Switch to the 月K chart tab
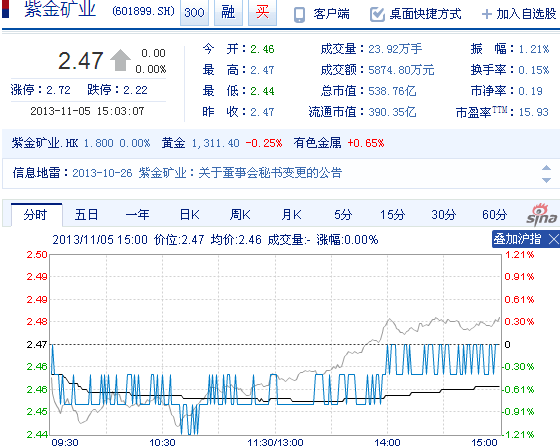 (x=291, y=215)
